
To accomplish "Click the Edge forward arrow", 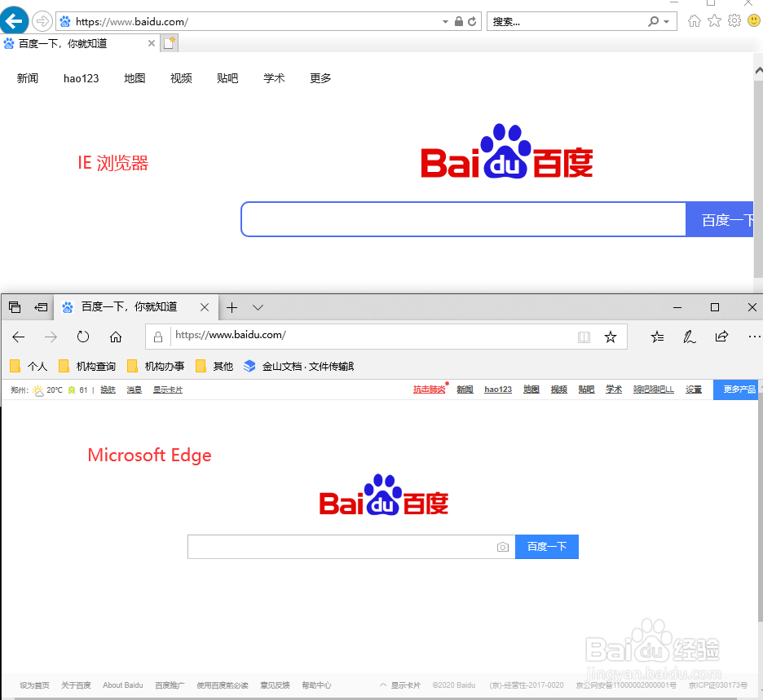I will coord(51,337).
